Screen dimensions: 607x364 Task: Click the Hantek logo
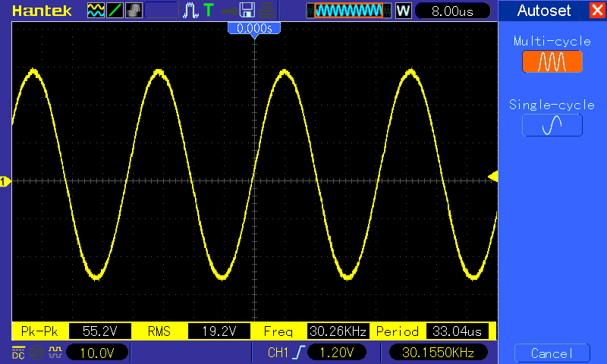point(42,11)
